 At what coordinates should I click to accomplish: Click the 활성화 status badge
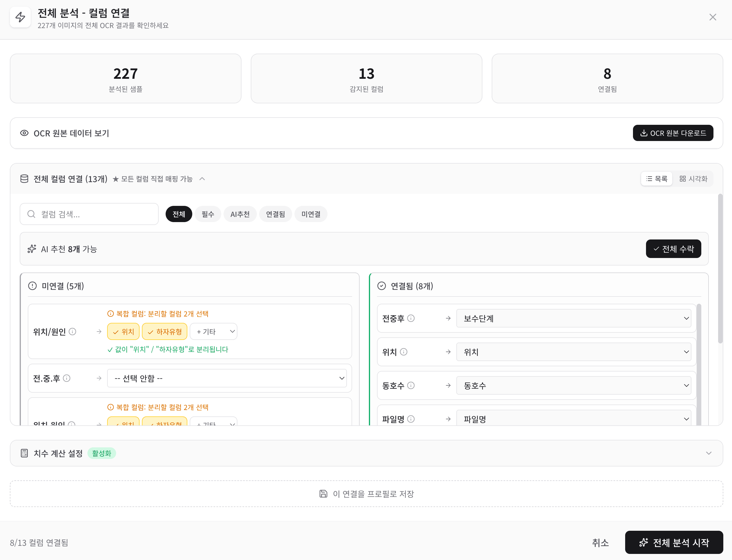[x=102, y=453]
